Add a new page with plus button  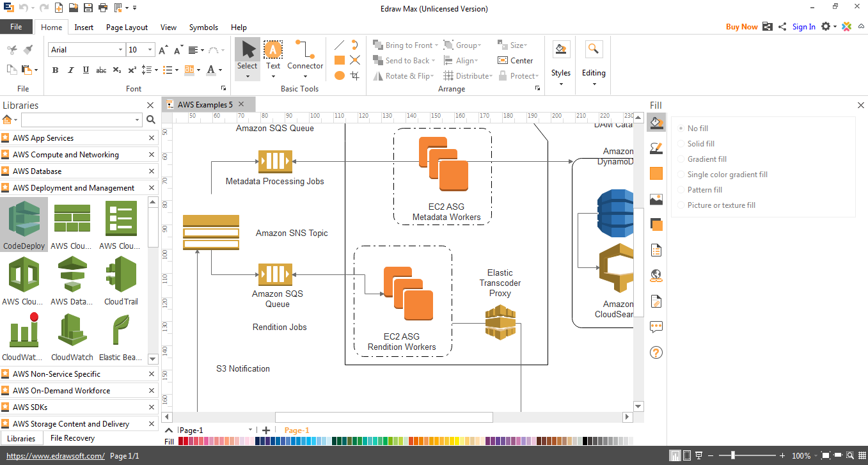click(x=266, y=430)
